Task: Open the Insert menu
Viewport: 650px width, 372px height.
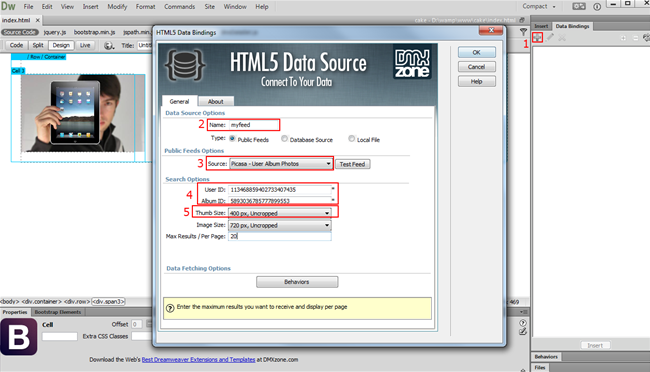Action: 90,7
